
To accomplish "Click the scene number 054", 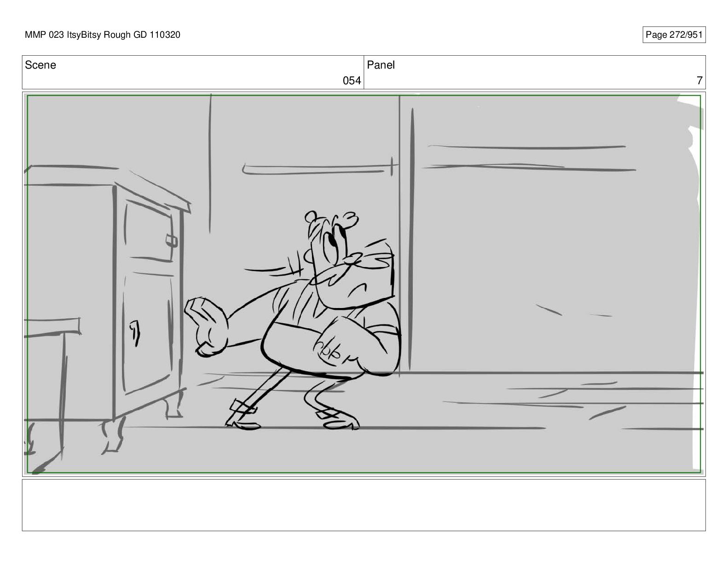I will point(352,81).
